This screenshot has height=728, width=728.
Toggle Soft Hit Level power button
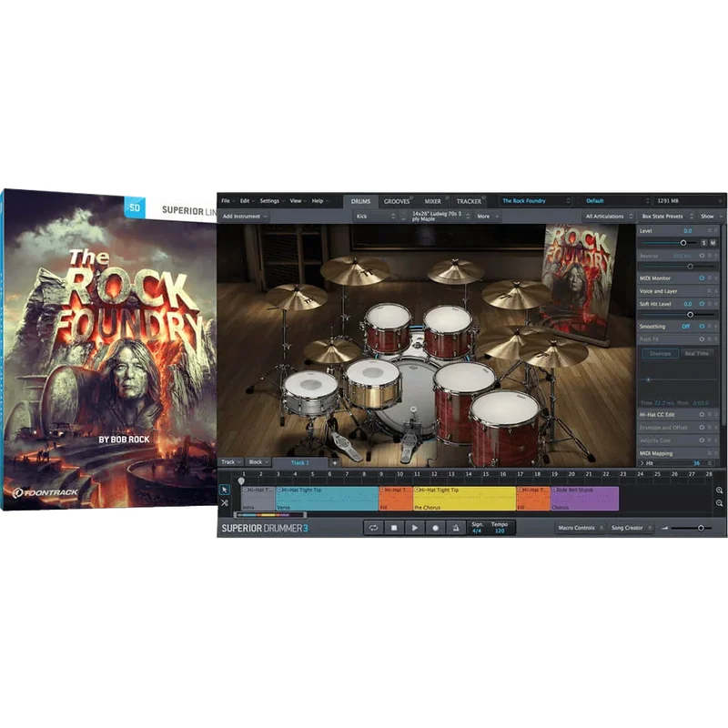point(702,304)
